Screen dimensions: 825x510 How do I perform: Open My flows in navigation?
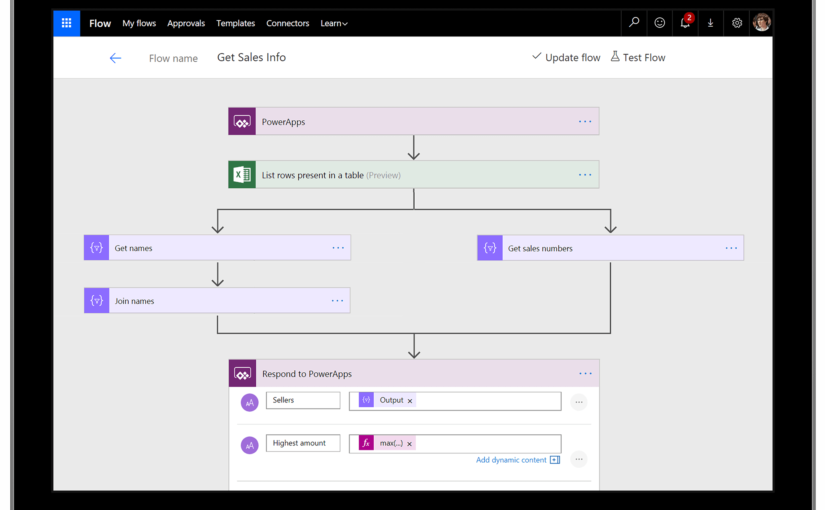[x=139, y=23]
